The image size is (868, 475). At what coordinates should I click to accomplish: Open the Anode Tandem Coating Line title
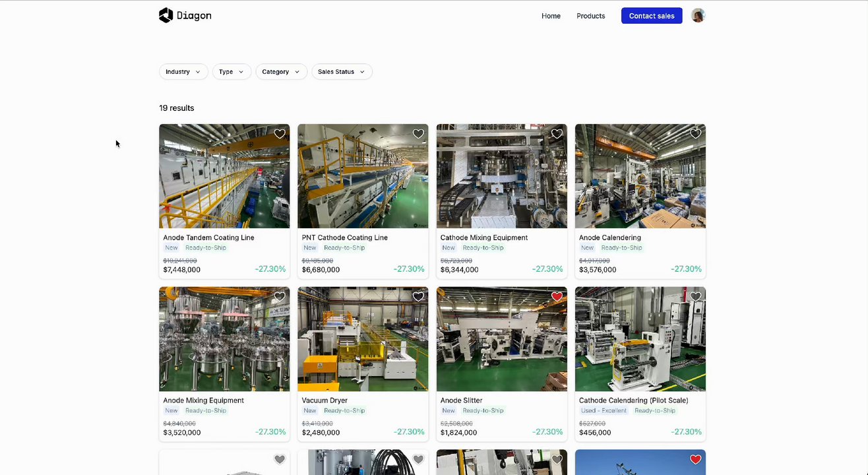tap(208, 237)
